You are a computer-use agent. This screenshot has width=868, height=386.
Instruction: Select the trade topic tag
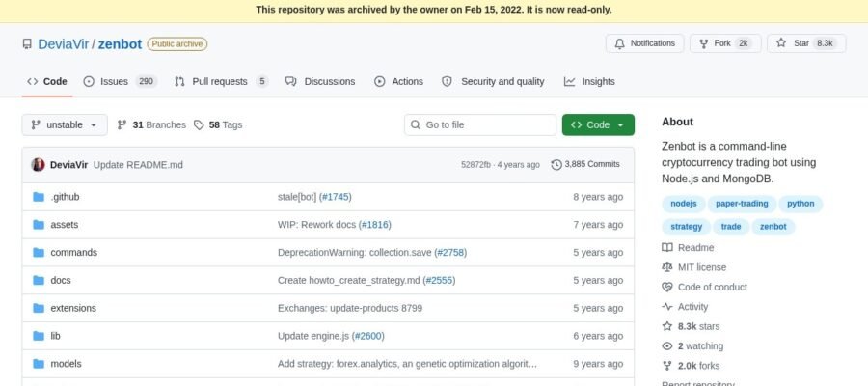click(x=731, y=227)
